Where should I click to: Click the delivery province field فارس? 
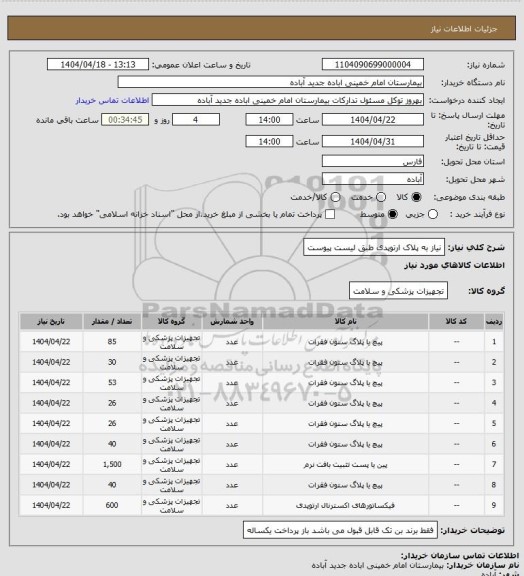[373, 161]
